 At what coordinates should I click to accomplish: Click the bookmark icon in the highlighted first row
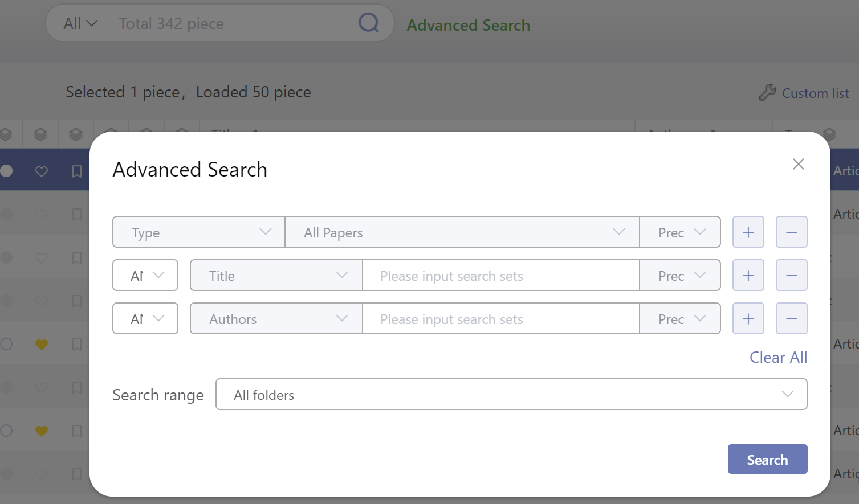(76, 171)
